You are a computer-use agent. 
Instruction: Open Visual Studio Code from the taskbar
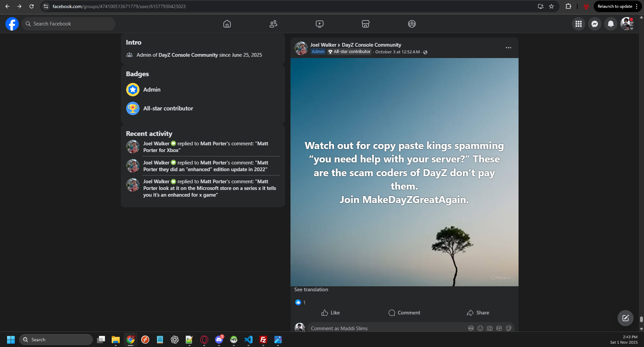(249, 340)
